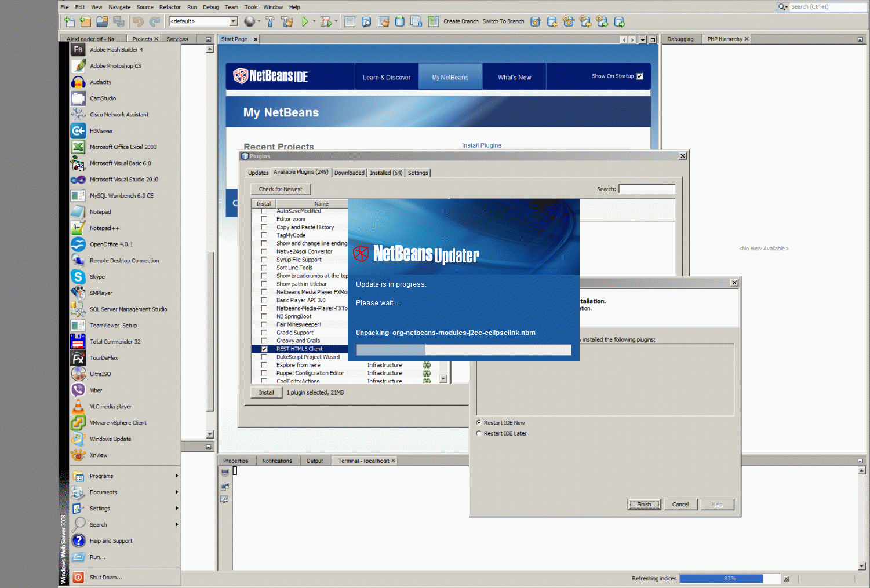This screenshot has height=588, width=870.
Task: Check the Gradle Support plugin checkbox
Action: (264, 333)
